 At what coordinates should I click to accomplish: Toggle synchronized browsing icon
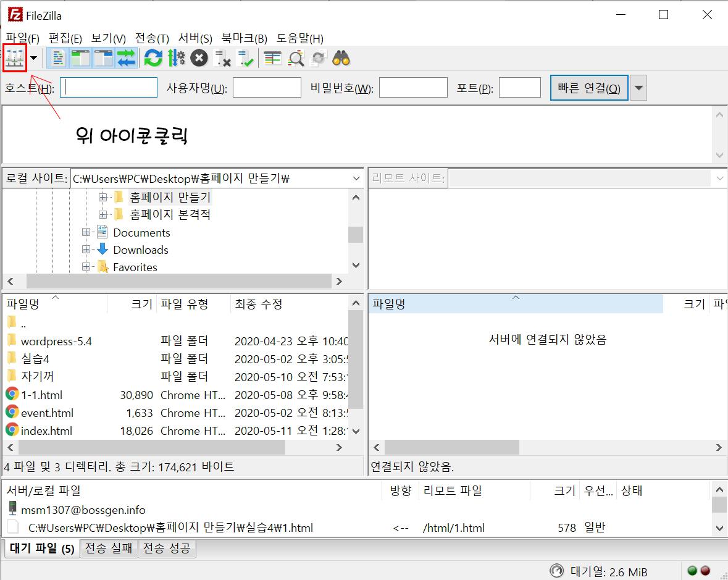coord(319,58)
